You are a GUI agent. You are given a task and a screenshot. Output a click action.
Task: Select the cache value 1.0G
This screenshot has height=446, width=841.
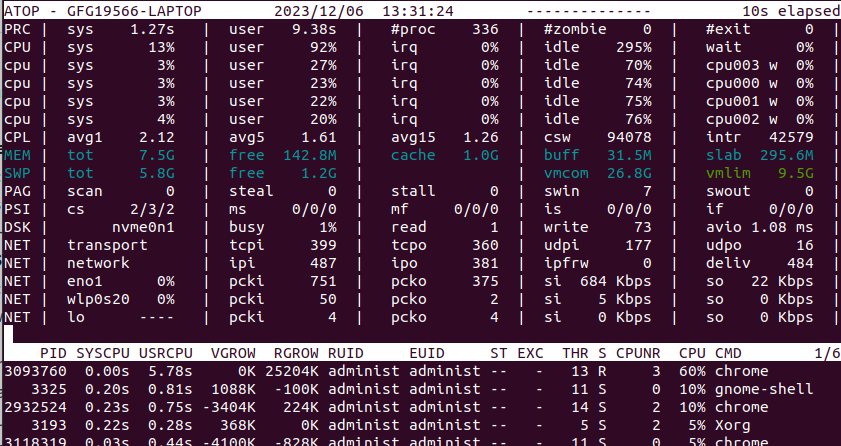[x=481, y=155]
